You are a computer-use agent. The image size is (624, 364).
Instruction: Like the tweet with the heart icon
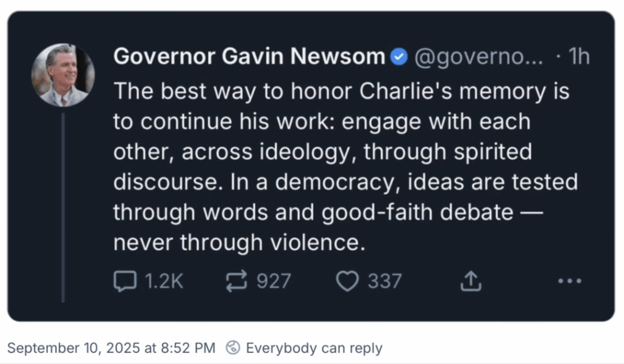[348, 281]
